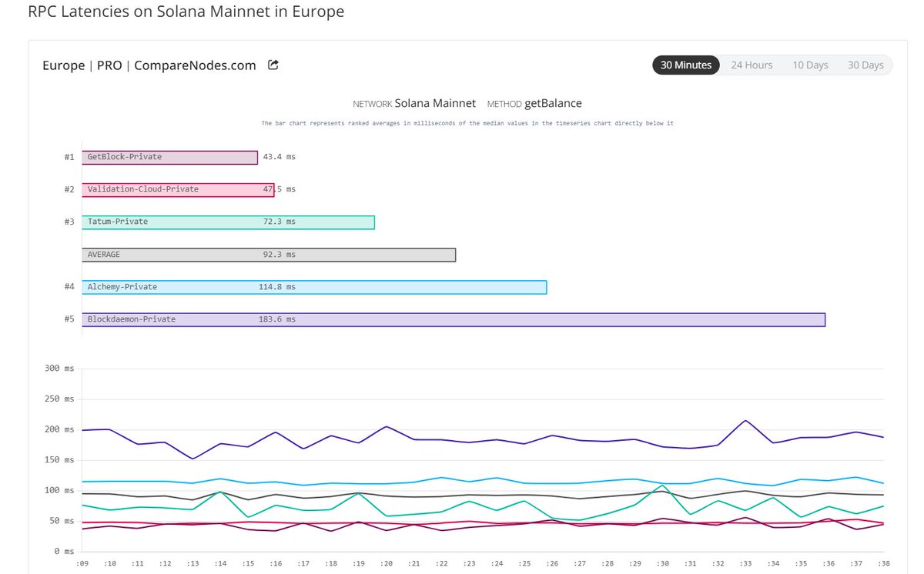Screen dimensions: 924x574
Task: Click the :38 time axis label
Action: 882,564
